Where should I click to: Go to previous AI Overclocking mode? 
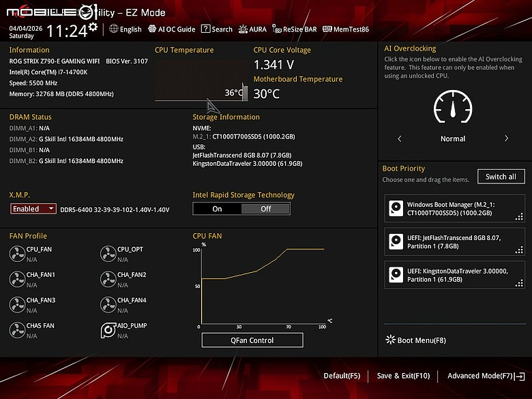(x=400, y=138)
